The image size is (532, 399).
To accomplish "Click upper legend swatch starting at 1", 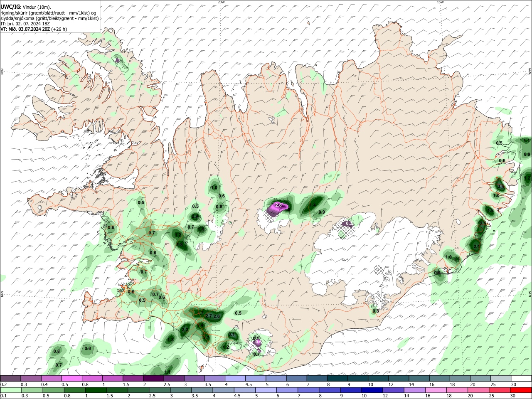I will pos(113,379).
